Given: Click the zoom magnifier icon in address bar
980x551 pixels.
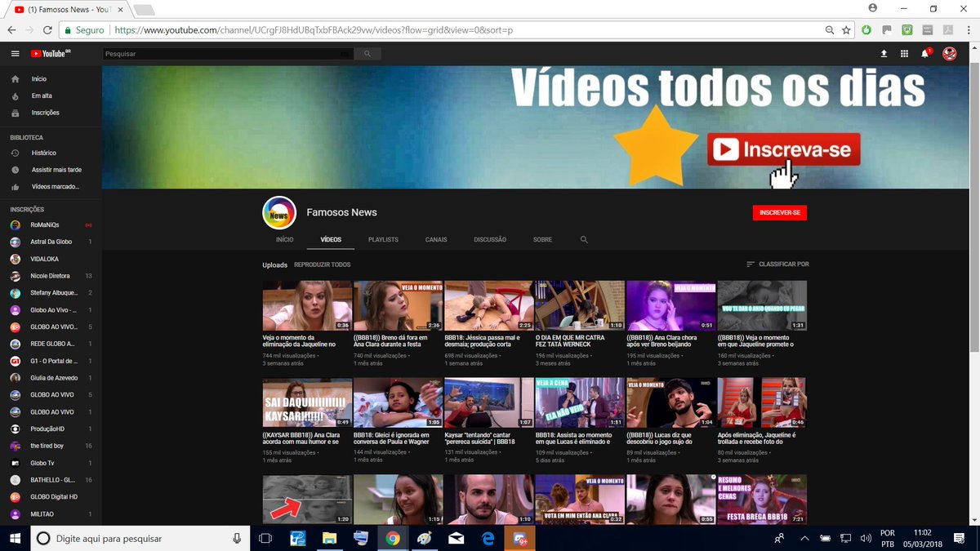Looking at the screenshot, I should [830, 30].
